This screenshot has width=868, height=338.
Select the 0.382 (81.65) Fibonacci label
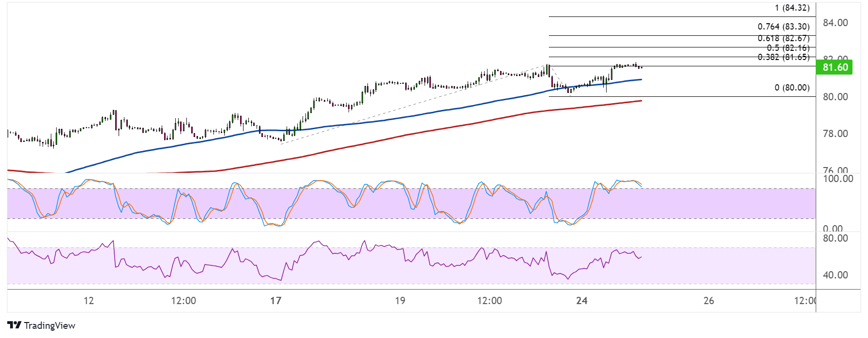pos(784,57)
